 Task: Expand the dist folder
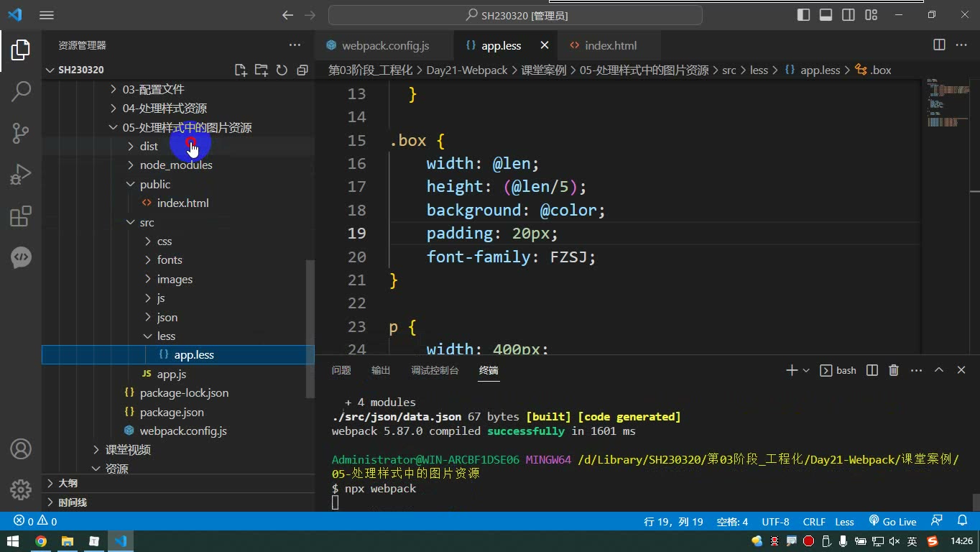tap(149, 146)
